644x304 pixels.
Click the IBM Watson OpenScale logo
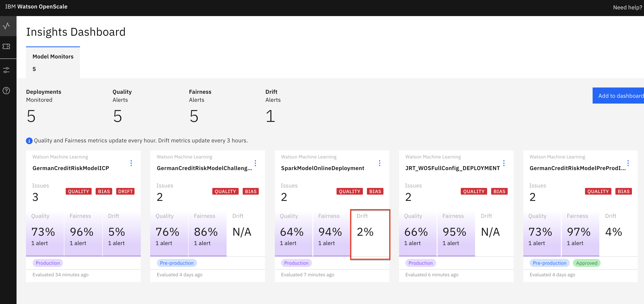point(36,6)
